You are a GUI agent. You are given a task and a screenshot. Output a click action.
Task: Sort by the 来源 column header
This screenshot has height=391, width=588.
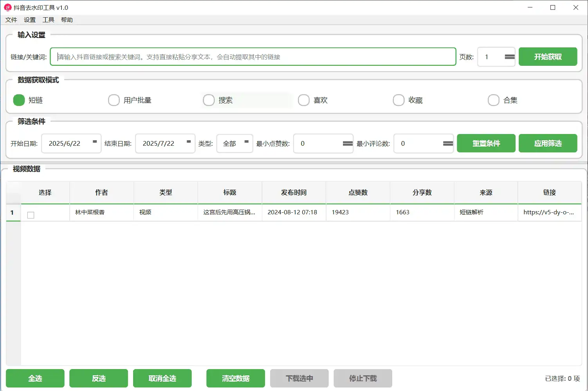pos(486,192)
